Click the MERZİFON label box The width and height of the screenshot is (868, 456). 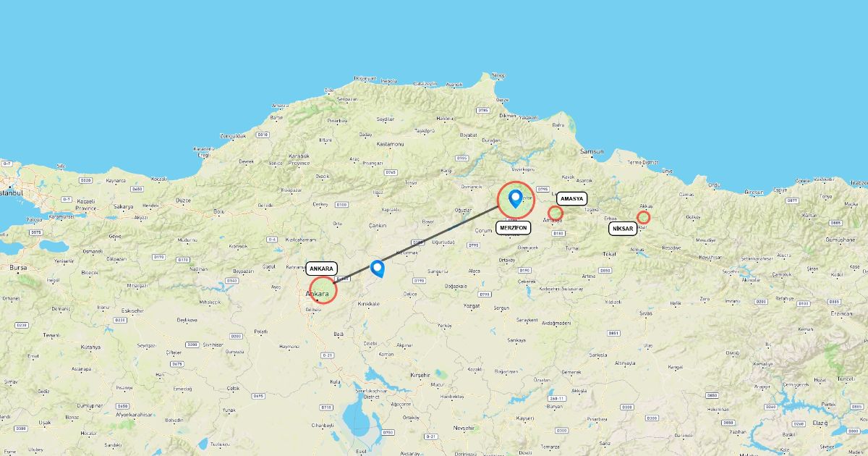513,228
